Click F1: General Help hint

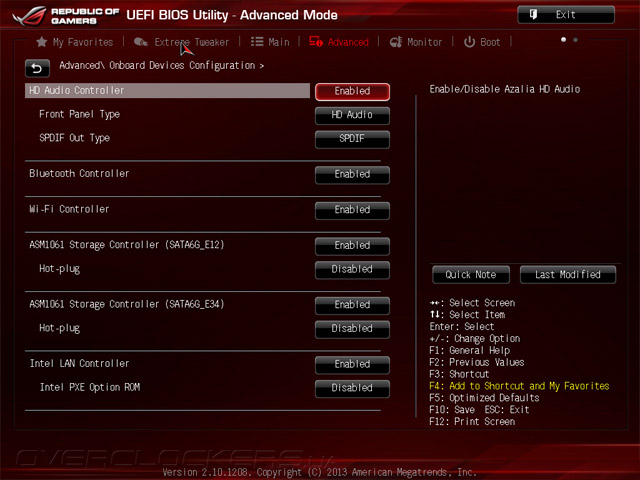(x=469, y=351)
